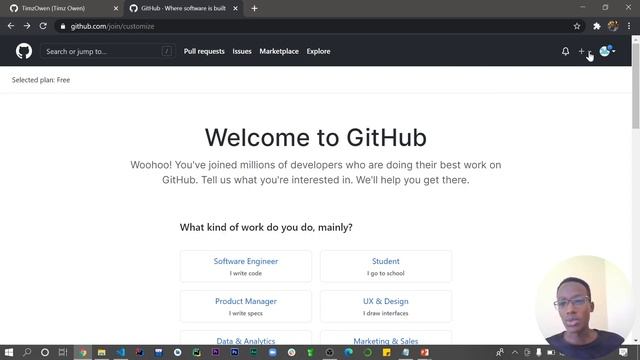Open Sticky Notes from taskbar
Image resolution: width=640 pixels, height=360 pixels.
387,352
